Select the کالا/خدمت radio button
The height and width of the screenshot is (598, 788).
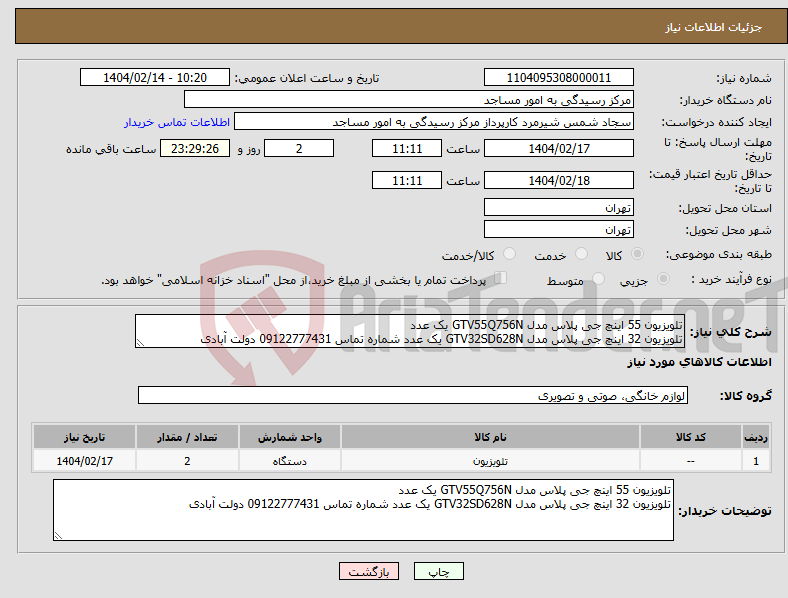(x=510, y=254)
